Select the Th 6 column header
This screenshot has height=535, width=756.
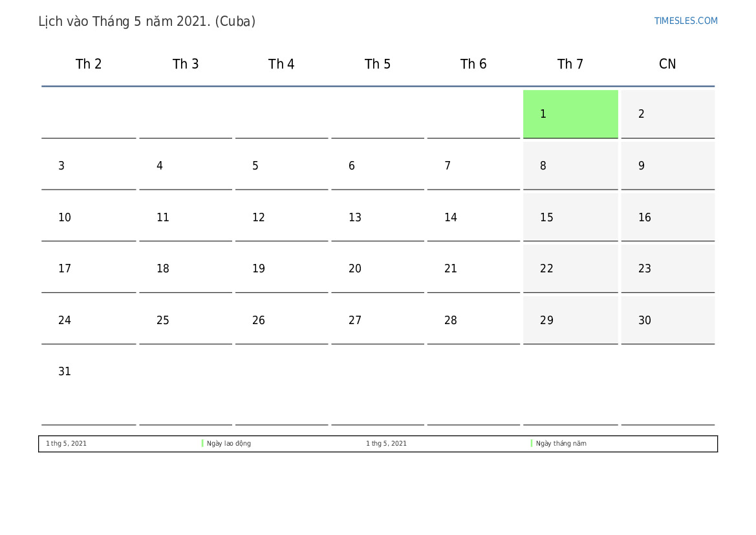[473, 63]
